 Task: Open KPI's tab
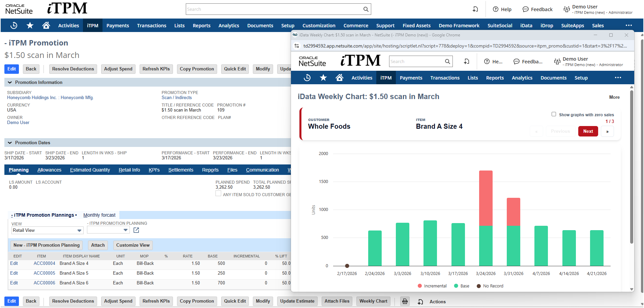154,170
